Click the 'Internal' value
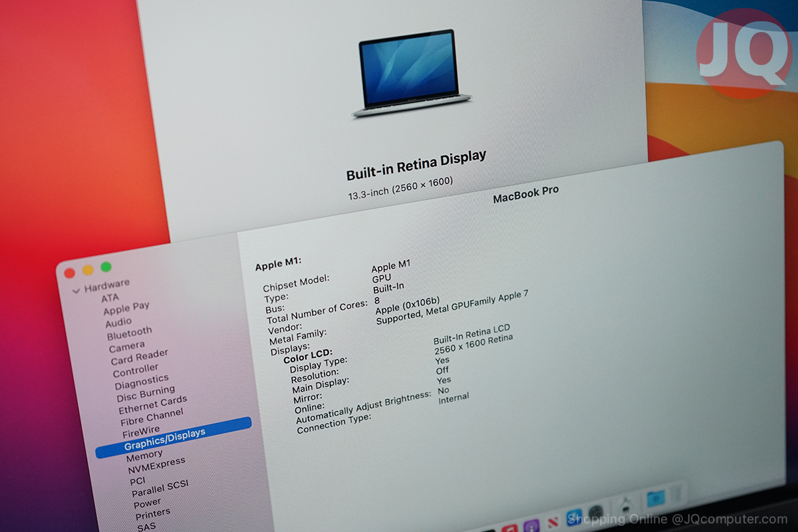This screenshot has height=532, width=798. pos(454,398)
